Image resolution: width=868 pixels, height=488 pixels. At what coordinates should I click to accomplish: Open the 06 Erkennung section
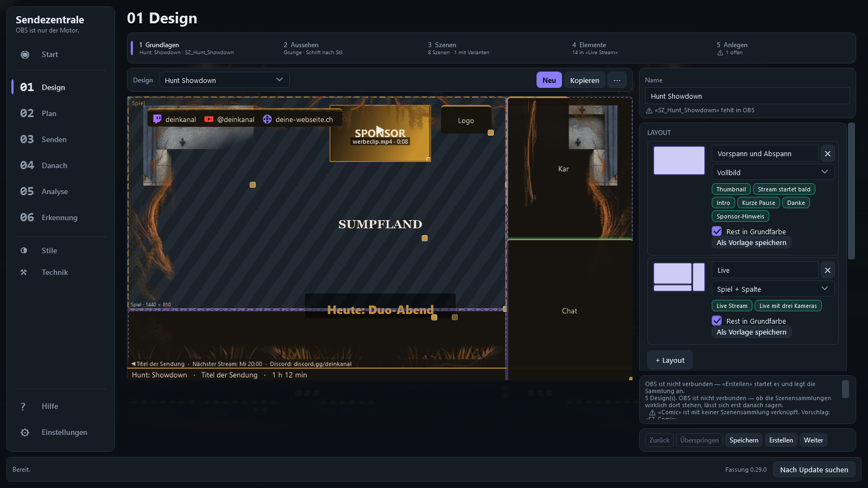click(x=61, y=217)
